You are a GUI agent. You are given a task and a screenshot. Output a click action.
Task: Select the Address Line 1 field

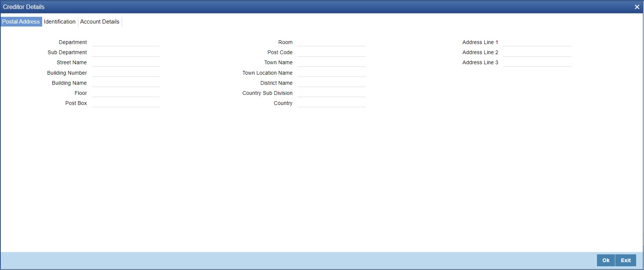coord(537,42)
